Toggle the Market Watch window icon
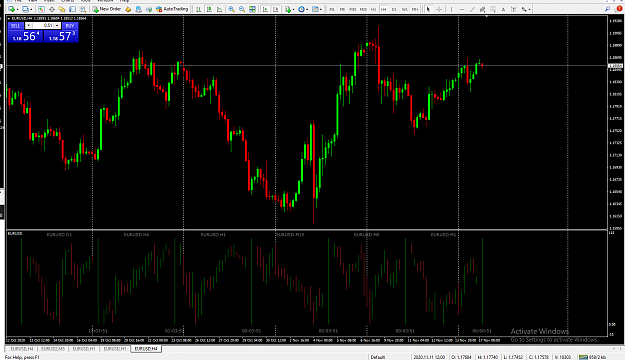The image size is (625, 360). pos(41,9)
